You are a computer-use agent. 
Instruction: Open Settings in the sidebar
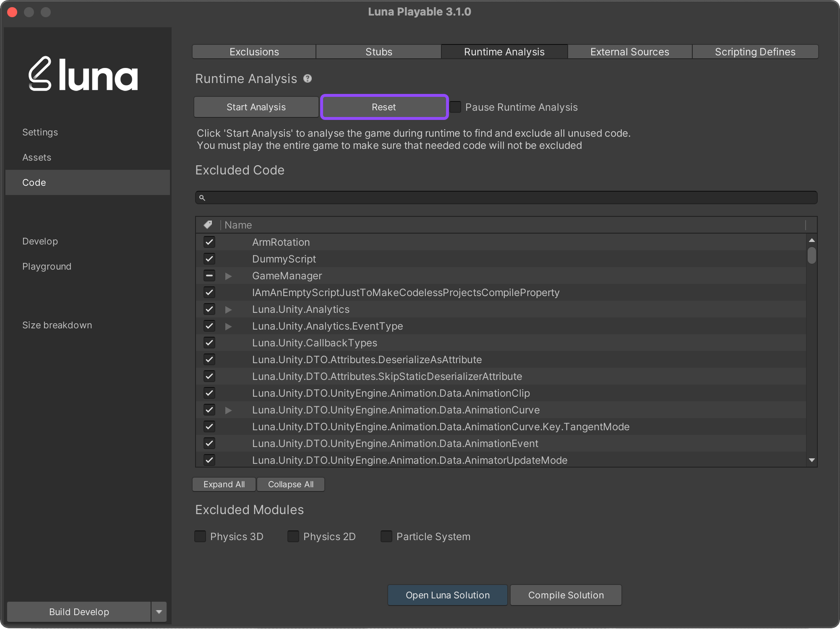tap(88, 132)
